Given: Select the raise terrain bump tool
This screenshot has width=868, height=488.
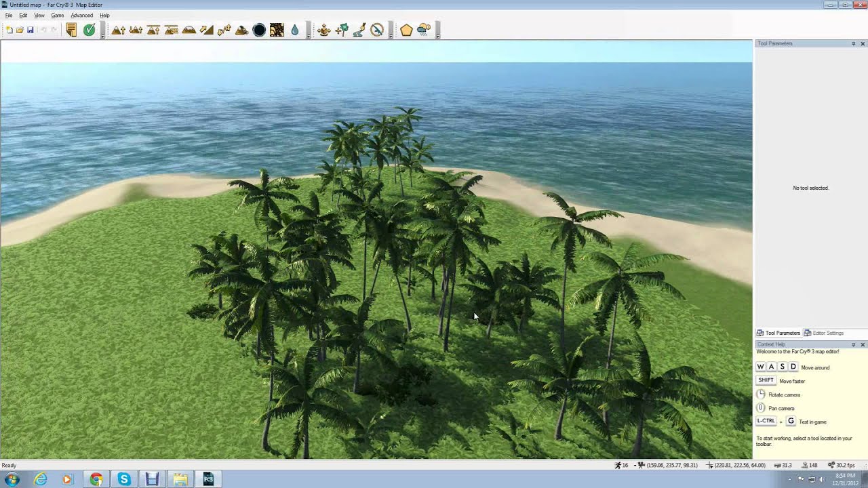Looking at the screenshot, I should [x=118, y=30].
